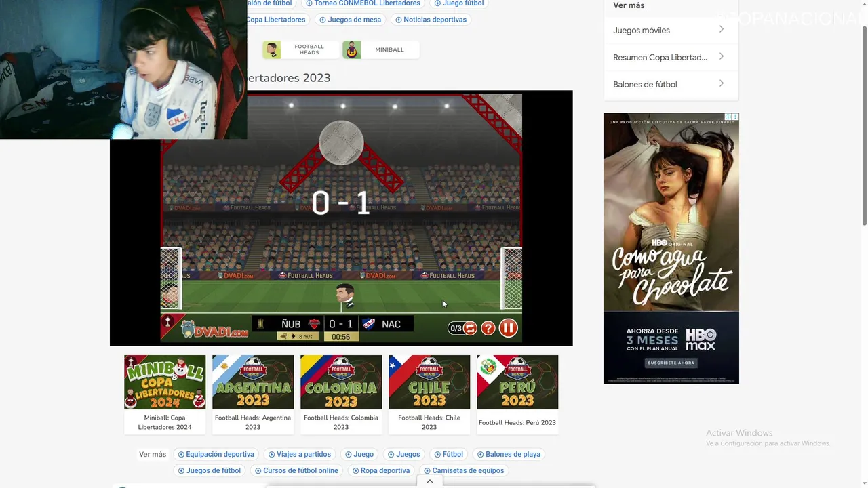Click Juego fútbol tag at top
The width and height of the screenshot is (868, 488).
click(459, 3)
